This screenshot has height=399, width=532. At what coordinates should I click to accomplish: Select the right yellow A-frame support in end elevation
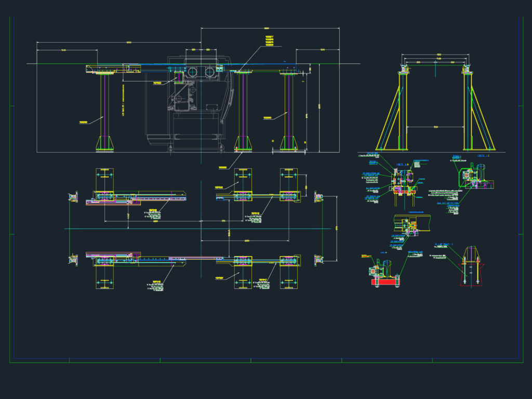pyautogui.click(x=478, y=111)
